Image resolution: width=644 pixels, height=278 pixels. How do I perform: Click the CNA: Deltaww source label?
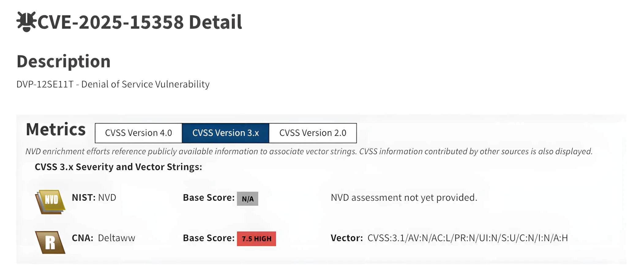tap(103, 238)
